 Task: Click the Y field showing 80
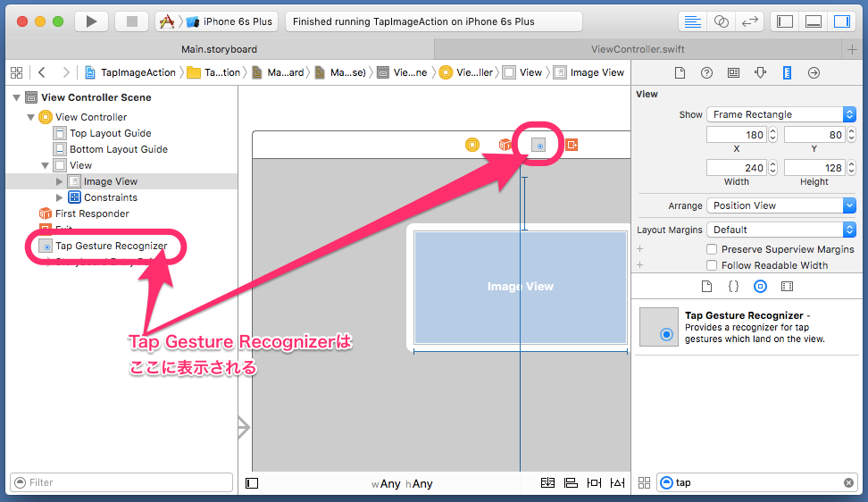click(814, 135)
